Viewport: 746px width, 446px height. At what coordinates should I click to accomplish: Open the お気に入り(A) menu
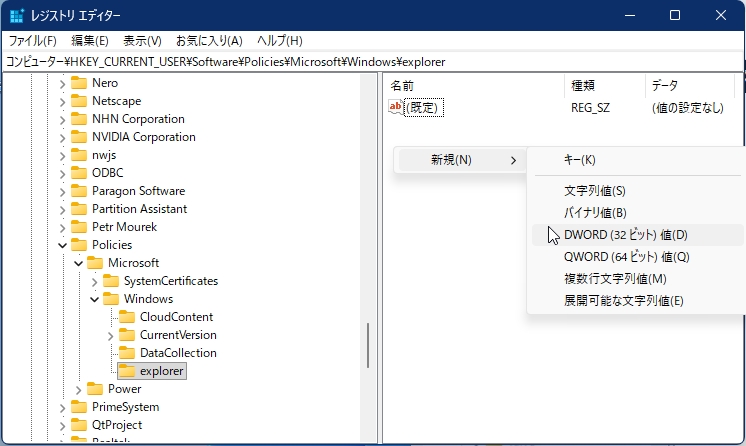(209, 41)
